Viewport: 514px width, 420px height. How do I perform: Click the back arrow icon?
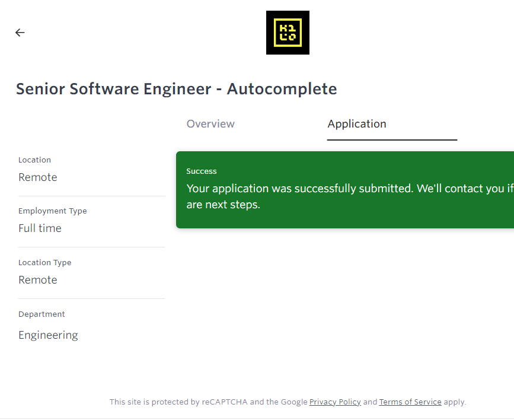coord(20,33)
